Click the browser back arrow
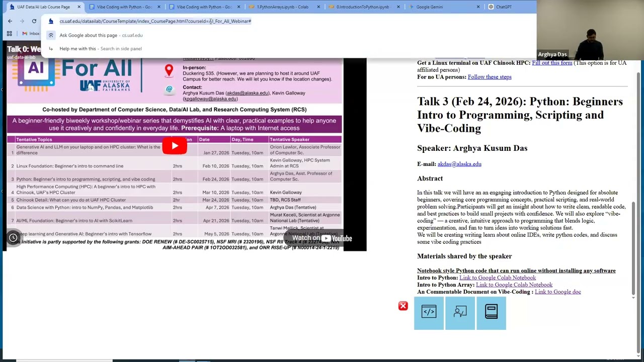The image size is (644, 362). point(10,21)
